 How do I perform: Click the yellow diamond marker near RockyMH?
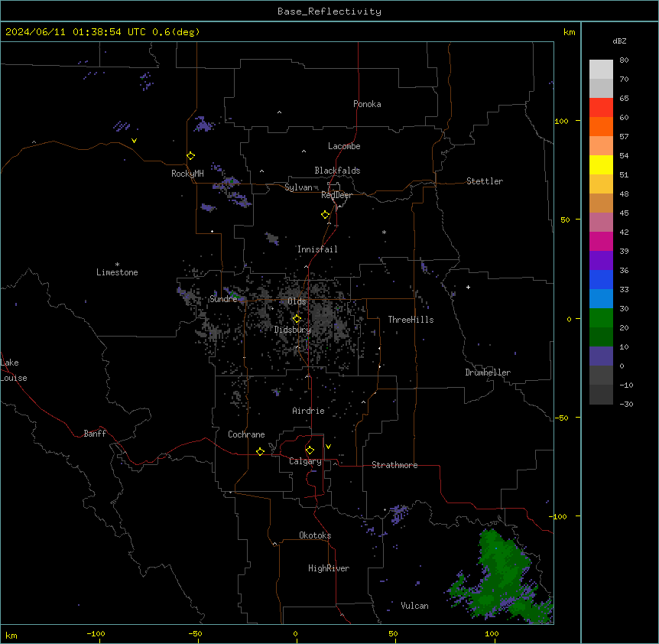pos(191,155)
